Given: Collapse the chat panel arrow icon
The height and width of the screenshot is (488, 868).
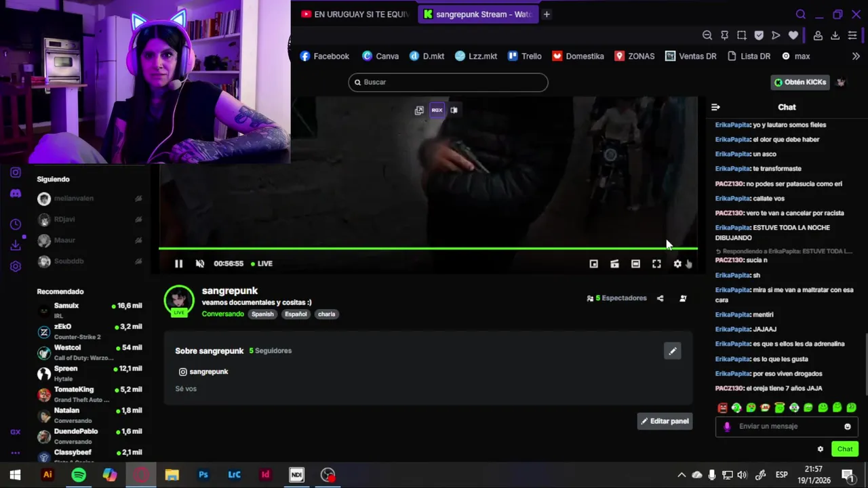Looking at the screenshot, I should tap(715, 107).
